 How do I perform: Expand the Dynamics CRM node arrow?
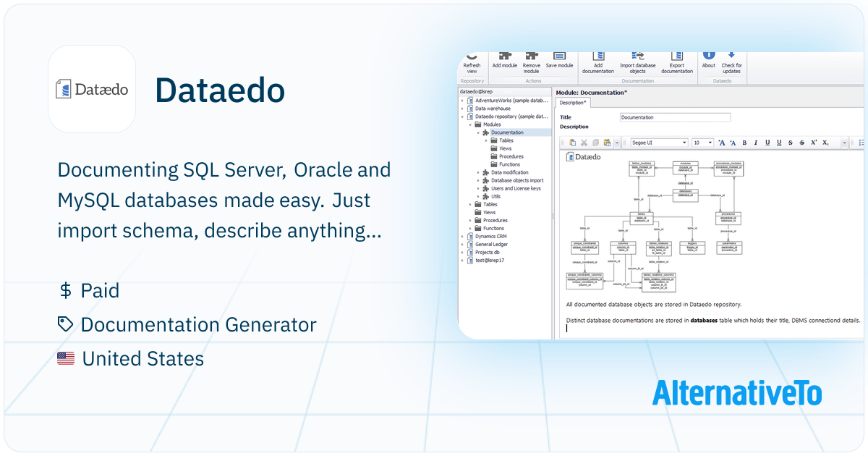tap(463, 236)
